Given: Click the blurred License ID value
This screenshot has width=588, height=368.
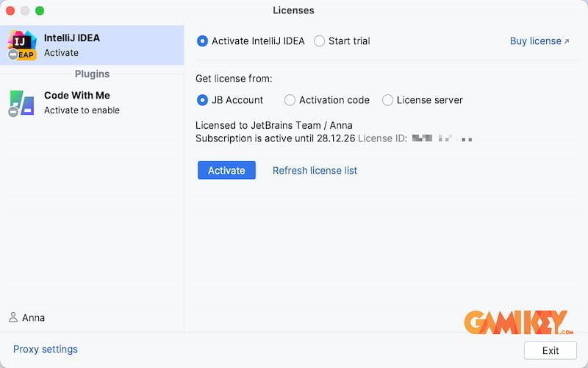Looking at the screenshot, I should [x=442, y=138].
